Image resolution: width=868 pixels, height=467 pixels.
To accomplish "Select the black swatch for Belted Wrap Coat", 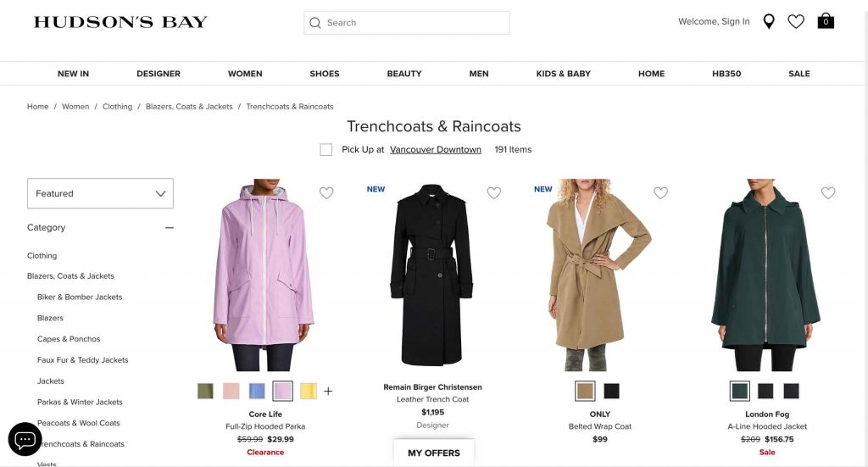I will tap(611, 392).
